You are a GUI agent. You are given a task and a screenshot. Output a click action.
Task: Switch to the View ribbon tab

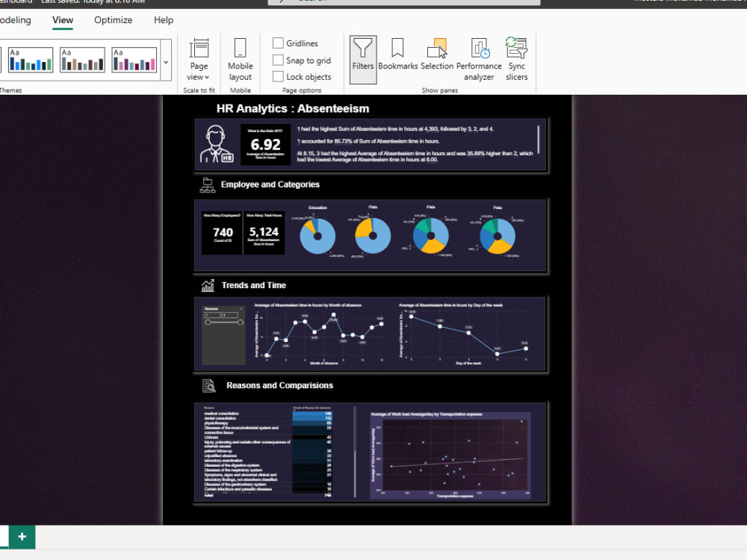pos(63,20)
